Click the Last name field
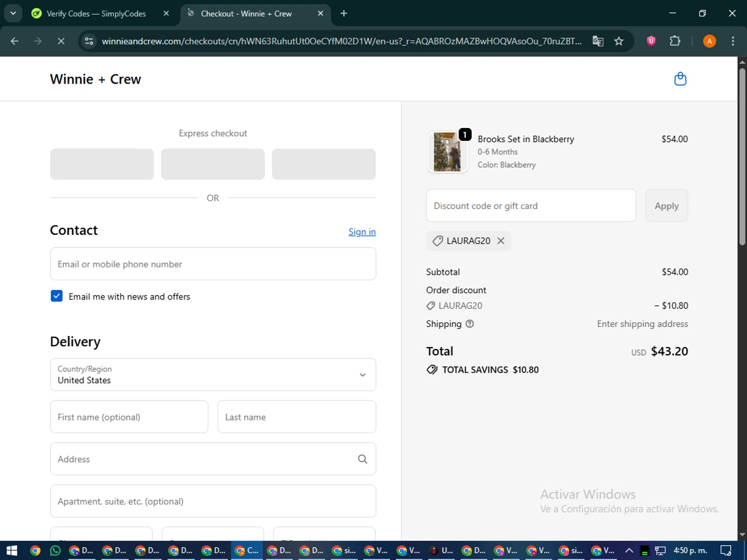This screenshot has height=560, width=747. pyautogui.click(x=297, y=417)
